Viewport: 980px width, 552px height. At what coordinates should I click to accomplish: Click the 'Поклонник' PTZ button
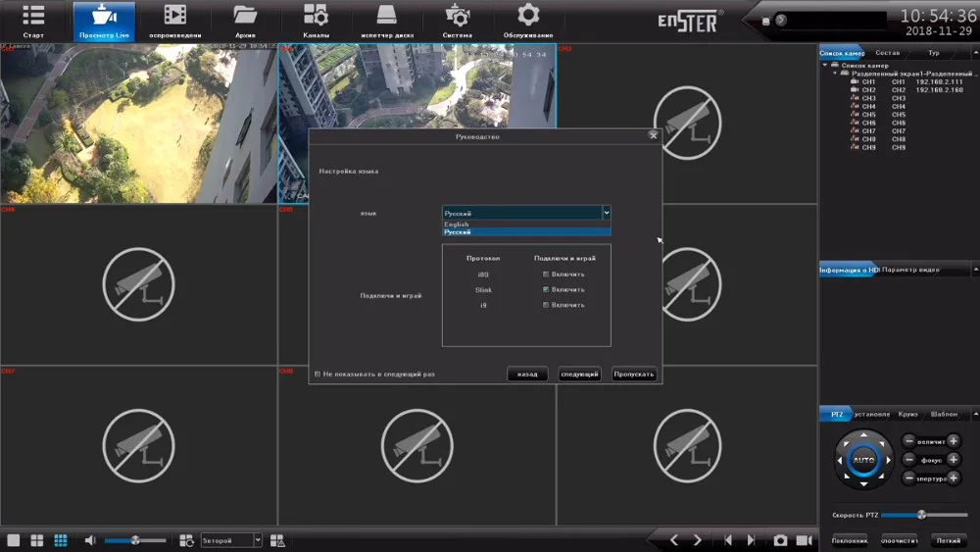[850, 541]
